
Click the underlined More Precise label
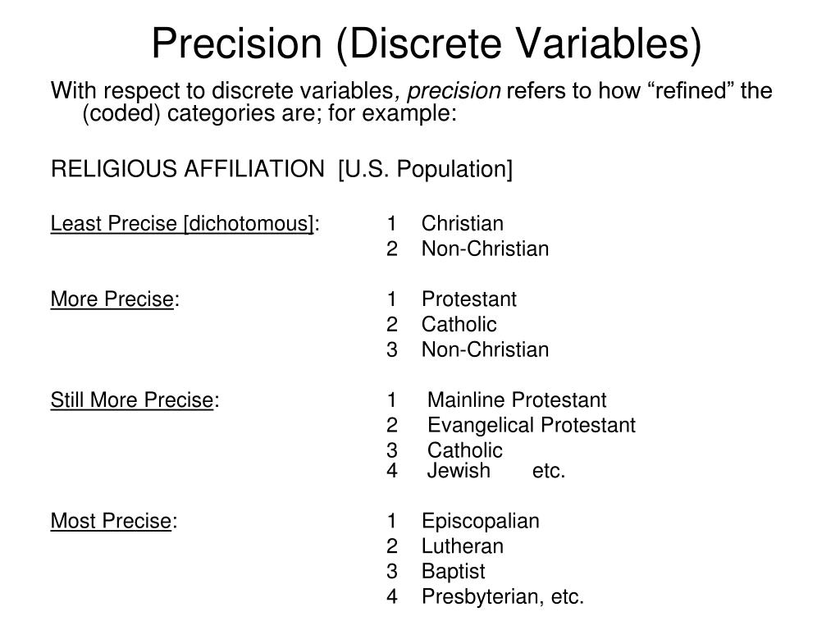[112, 299]
